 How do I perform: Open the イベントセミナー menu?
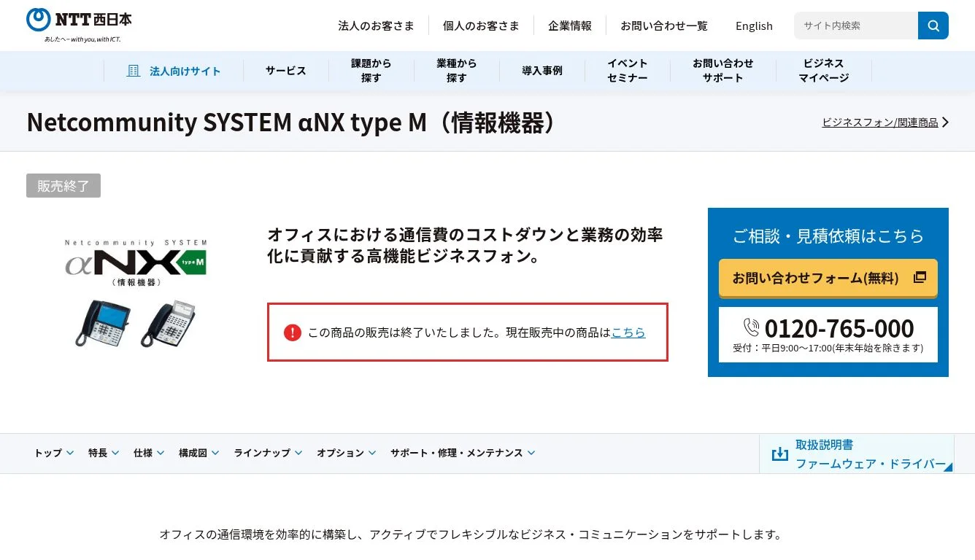[628, 71]
